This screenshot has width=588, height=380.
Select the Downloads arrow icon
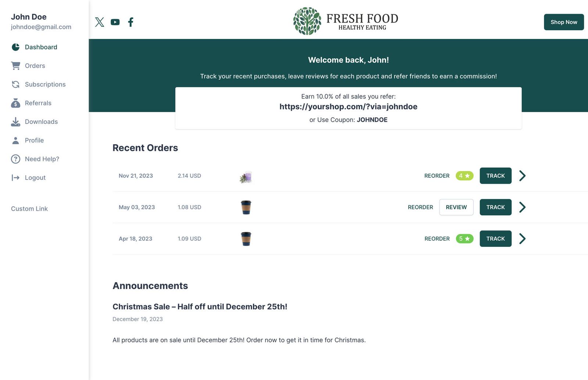15,121
